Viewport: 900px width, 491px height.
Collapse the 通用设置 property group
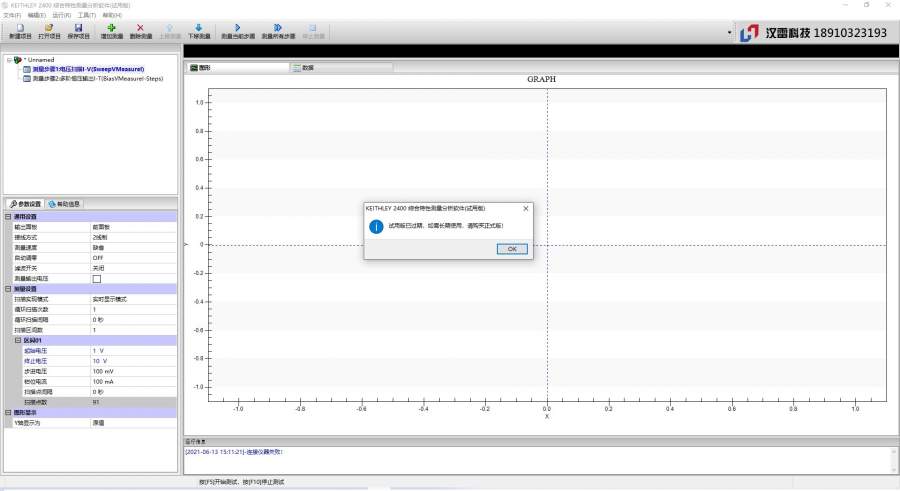[8, 216]
